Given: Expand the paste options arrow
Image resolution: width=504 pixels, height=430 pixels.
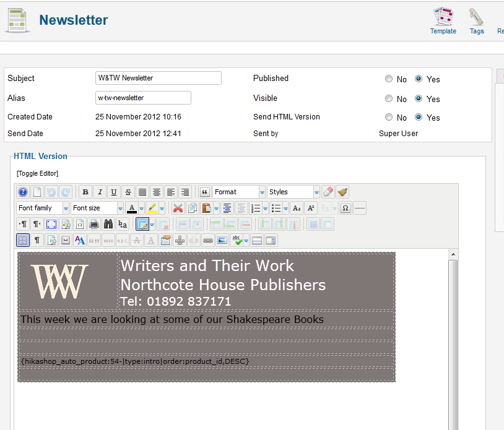Looking at the screenshot, I should [x=216, y=209].
